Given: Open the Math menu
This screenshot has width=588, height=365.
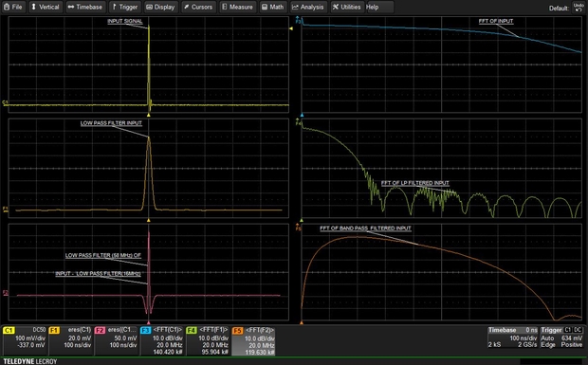Looking at the screenshot, I should pyautogui.click(x=273, y=7).
